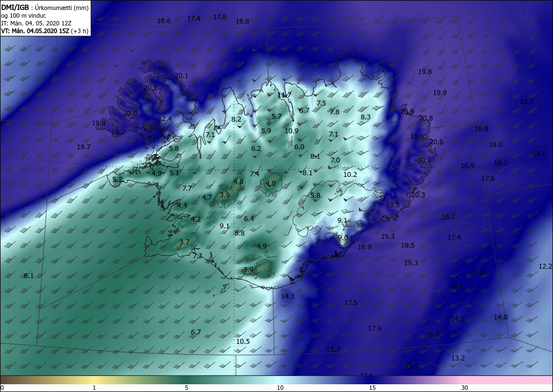Click the map value '20.6'

436,142
